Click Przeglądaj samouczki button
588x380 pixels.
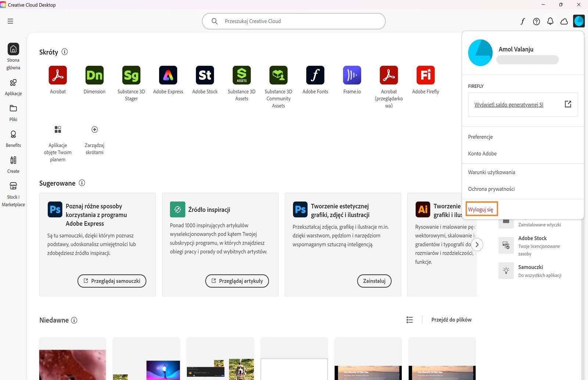(x=112, y=281)
